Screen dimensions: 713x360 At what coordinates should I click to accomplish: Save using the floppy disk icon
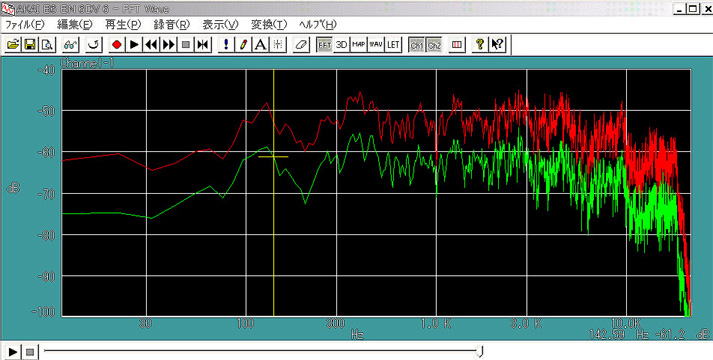pos(30,45)
